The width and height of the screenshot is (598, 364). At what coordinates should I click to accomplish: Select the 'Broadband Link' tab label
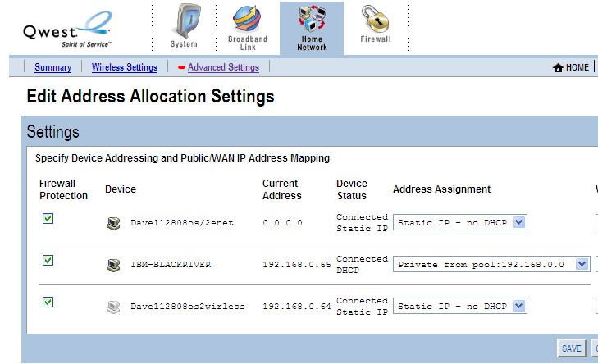[248, 43]
